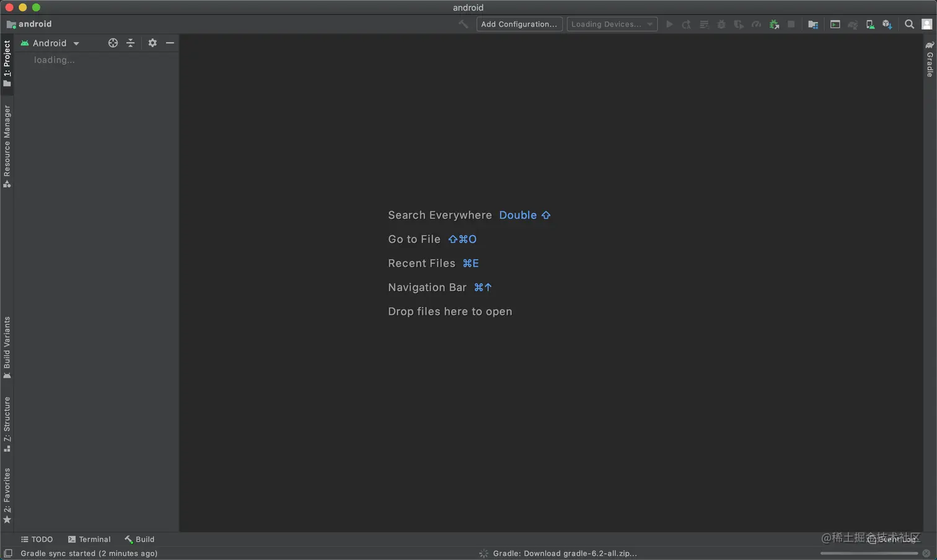Screen dimensions: 937x560
Task: Click the Collapse All icon
Action: click(x=130, y=43)
